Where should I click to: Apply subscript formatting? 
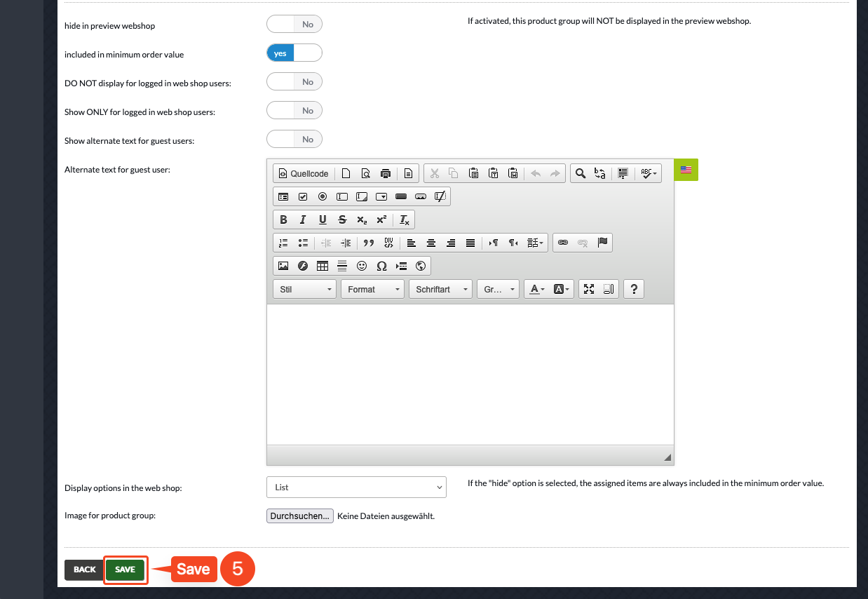click(362, 220)
